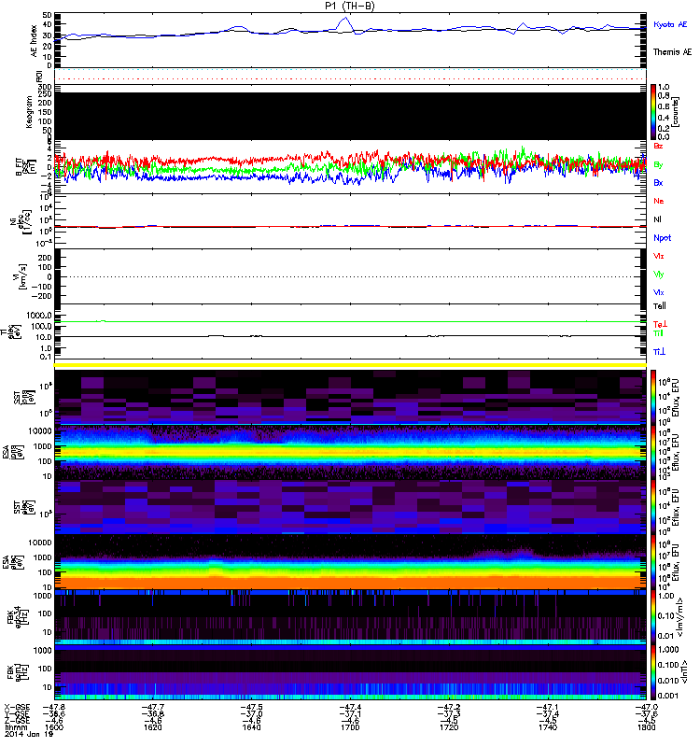Click the Keogram axis label
Image resolution: width=700 pixels, height=747 pixels.
pos(29,112)
